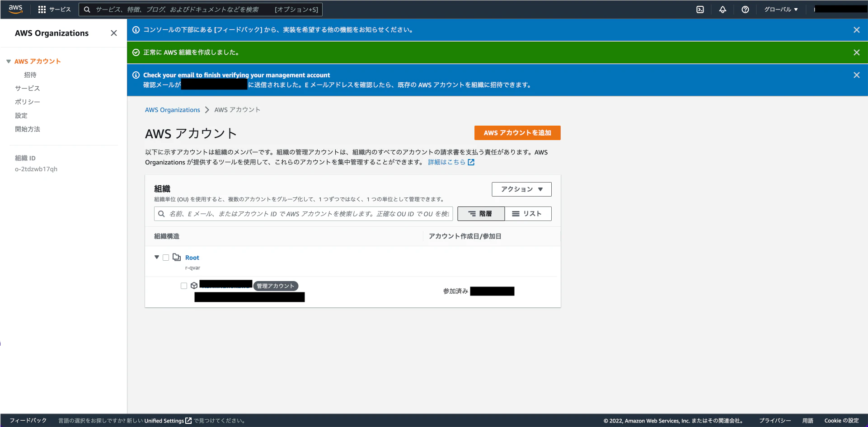The height and width of the screenshot is (427, 868).
Task: Click the success check icon in green banner
Action: click(x=136, y=52)
